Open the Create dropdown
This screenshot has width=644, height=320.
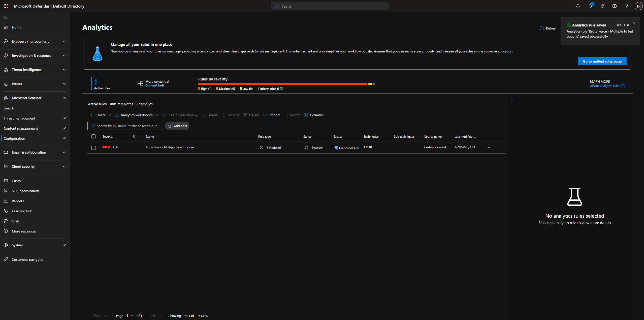(100, 115)
